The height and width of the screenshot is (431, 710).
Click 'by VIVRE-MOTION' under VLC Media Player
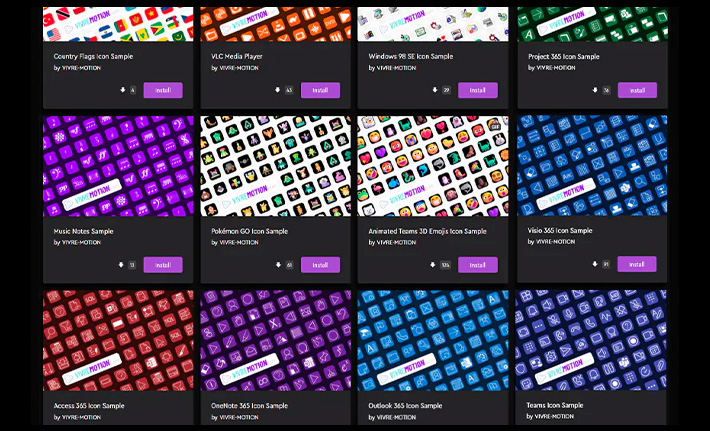pos(235,68)
